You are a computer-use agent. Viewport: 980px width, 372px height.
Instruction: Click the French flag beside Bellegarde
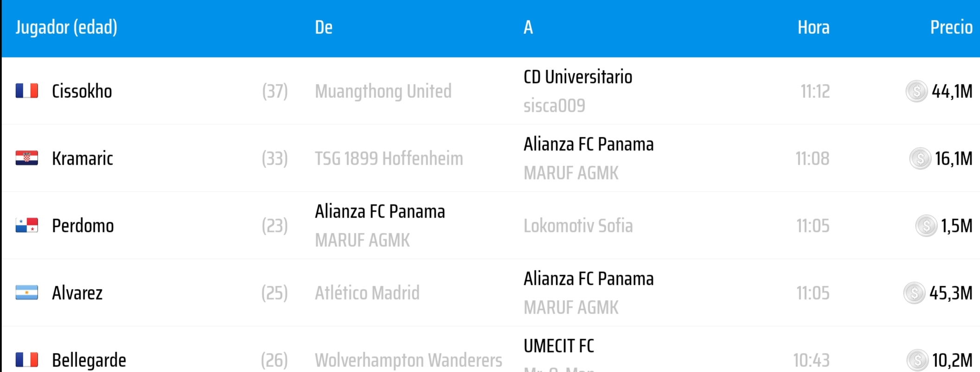[x=27, y=359]
